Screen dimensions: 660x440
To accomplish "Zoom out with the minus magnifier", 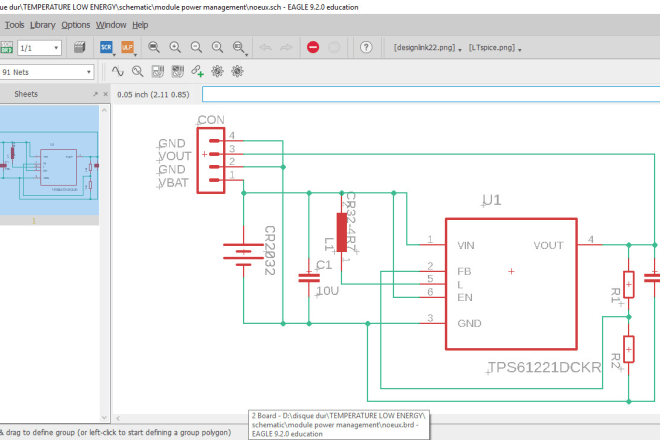I will click(196, 47).
